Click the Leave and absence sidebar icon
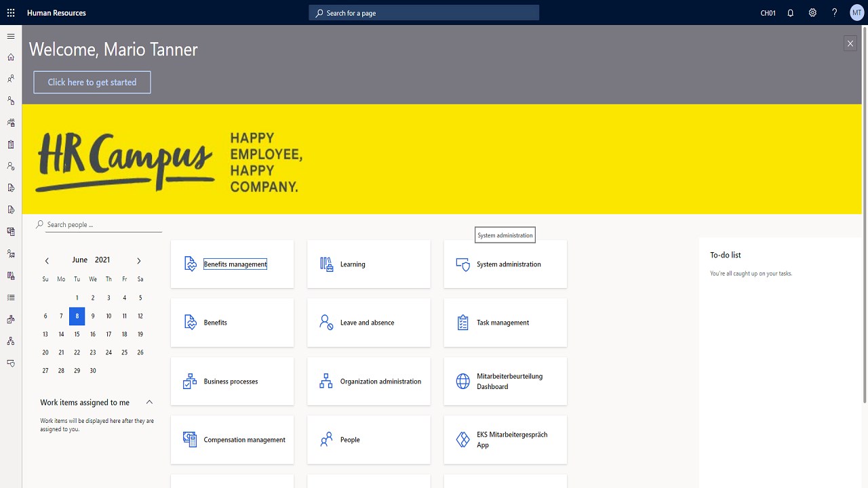This screenshot has height=488, width=868. 11,166
